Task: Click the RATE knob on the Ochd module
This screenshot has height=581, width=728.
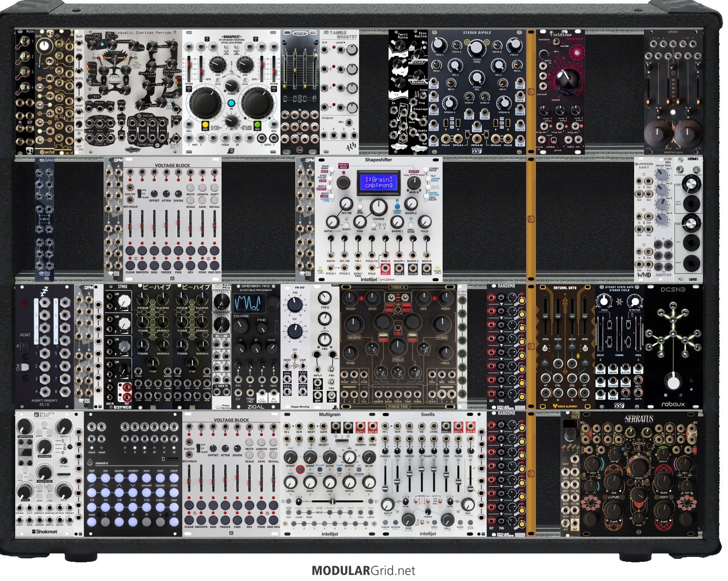Action: pyautogui.click(x=45, y=47)
